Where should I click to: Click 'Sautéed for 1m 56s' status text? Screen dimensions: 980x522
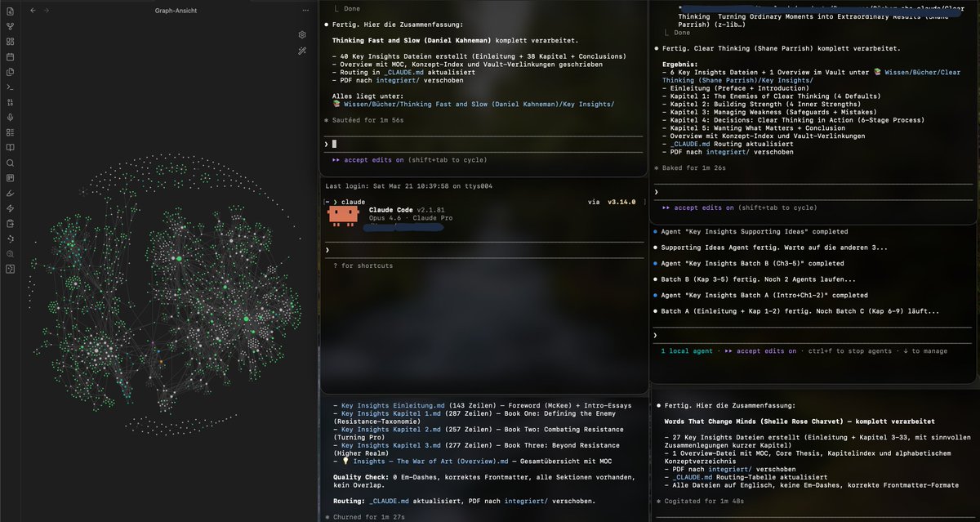pos(363,120)
